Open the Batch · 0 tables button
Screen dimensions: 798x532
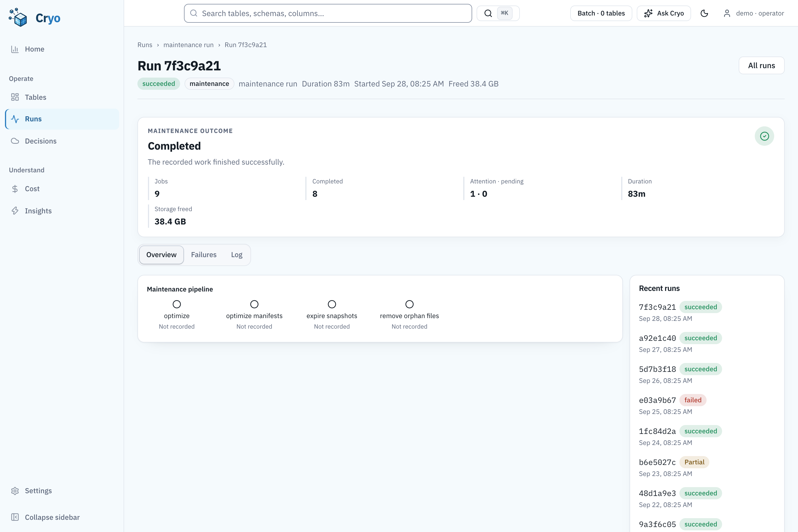pyautogui.click(x=601, y=13)
